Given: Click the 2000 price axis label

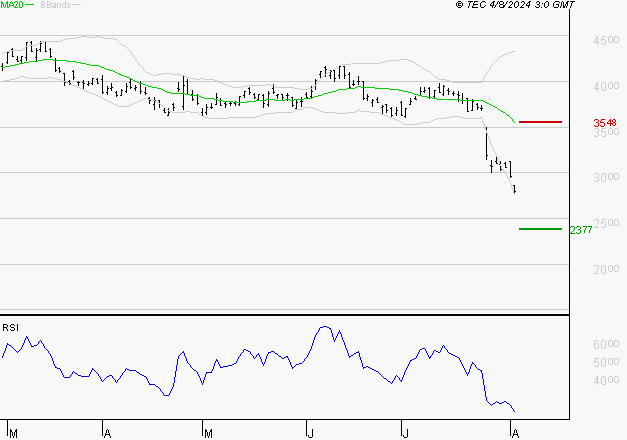Looking at the screenshot, I should 606,269.
